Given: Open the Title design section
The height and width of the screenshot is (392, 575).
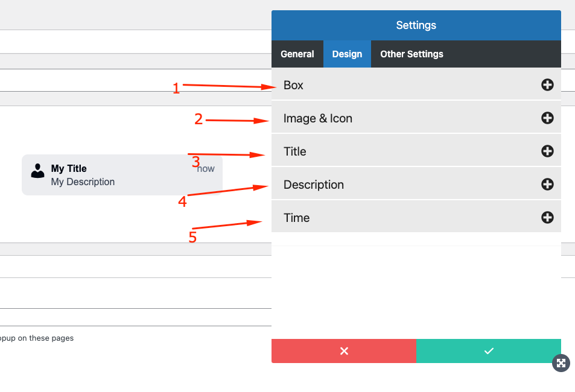Looking at the screenshot, I should (x=295, y=151).
